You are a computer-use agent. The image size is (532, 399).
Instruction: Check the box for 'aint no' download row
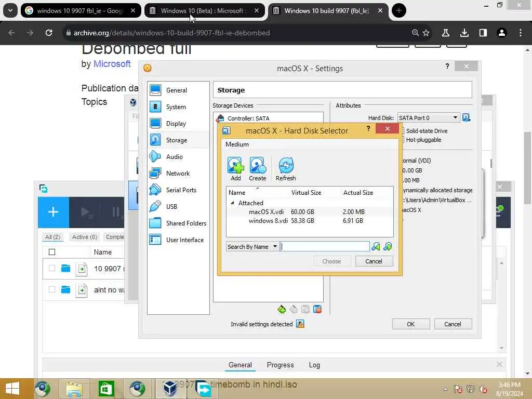[52, 289]
